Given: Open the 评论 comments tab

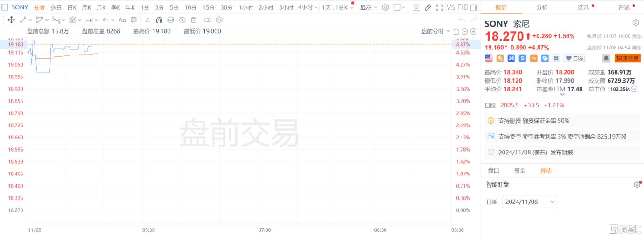Looking at the screenshot, I should (624, 7).
